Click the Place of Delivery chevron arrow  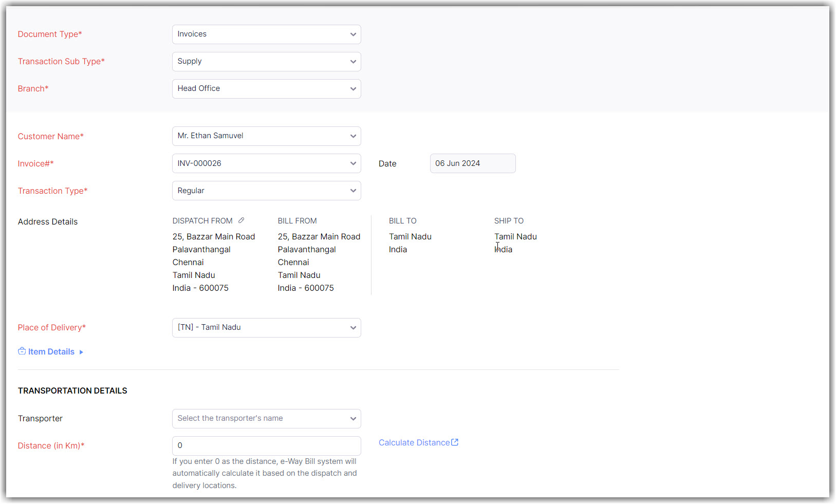[353, 328]
